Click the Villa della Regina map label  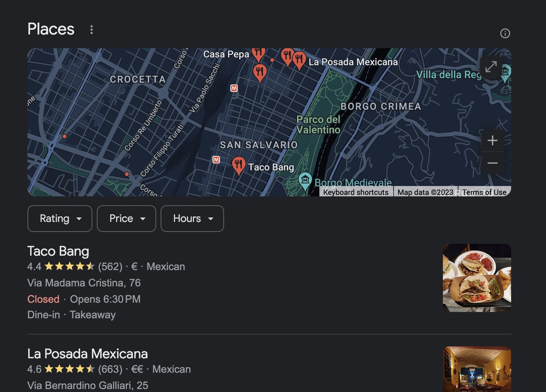point(449,74)
